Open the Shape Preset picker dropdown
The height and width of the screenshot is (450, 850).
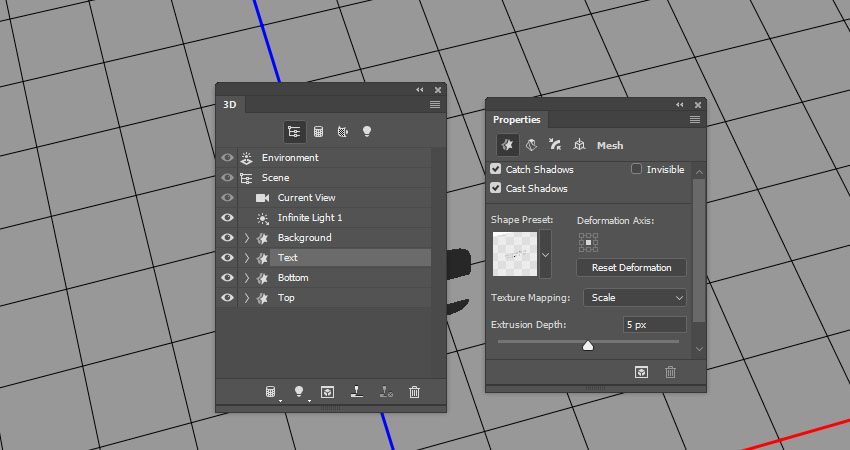point(545,254)
